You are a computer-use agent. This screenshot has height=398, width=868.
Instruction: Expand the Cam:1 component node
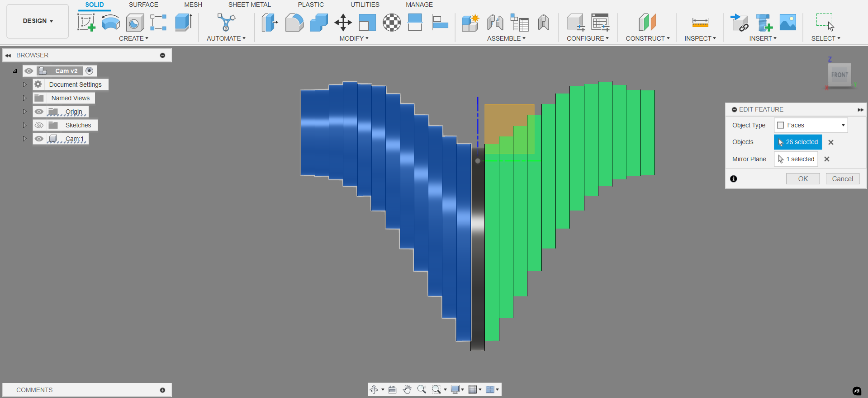pos(25,139)
